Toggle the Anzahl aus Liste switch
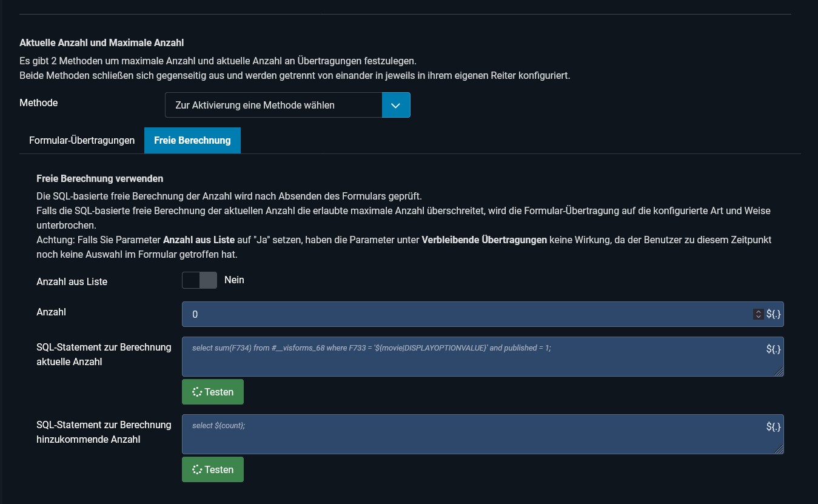 tap(199, 280)
